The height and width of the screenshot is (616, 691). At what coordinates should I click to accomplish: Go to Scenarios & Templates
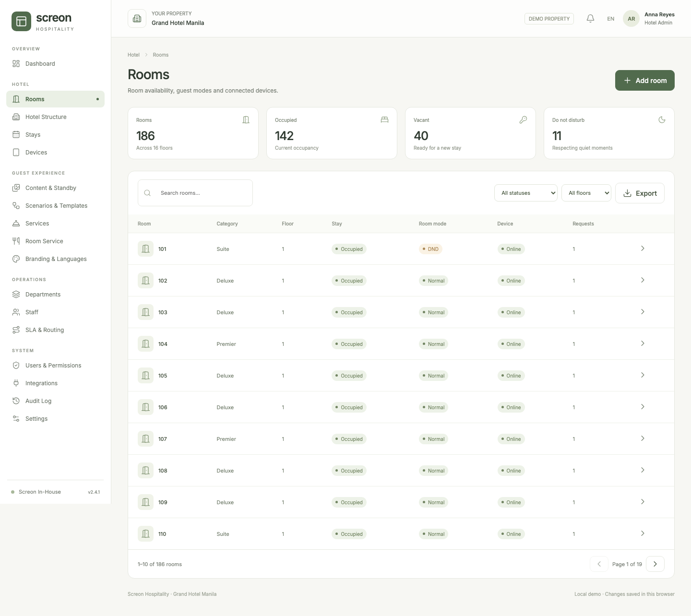coord(55,206)
